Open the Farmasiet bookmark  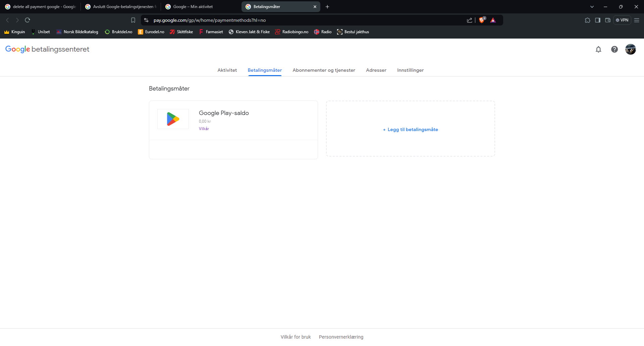211,32
